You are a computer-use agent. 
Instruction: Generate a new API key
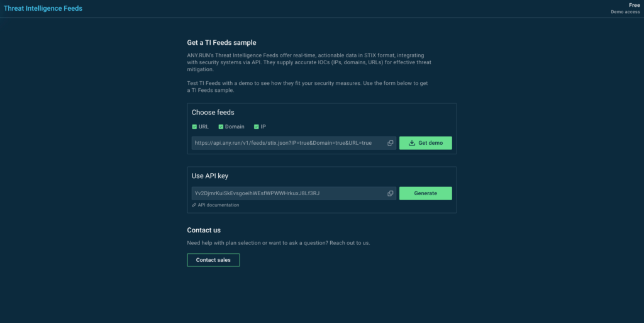[425, 193]
